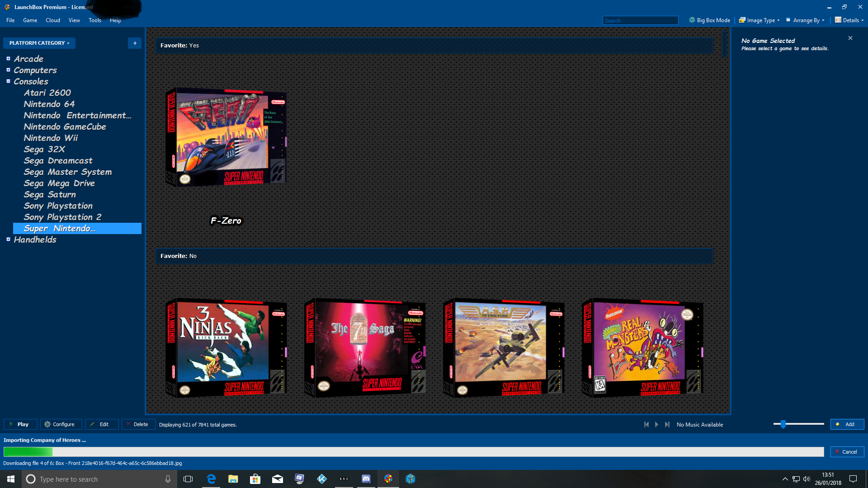Open the Windows Start menu

[11, 479]
